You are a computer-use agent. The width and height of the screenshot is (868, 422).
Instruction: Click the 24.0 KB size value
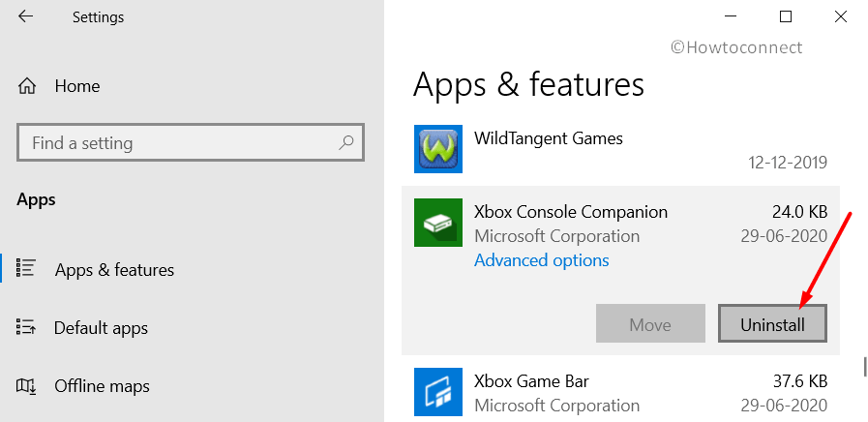[x=800, y=212]
